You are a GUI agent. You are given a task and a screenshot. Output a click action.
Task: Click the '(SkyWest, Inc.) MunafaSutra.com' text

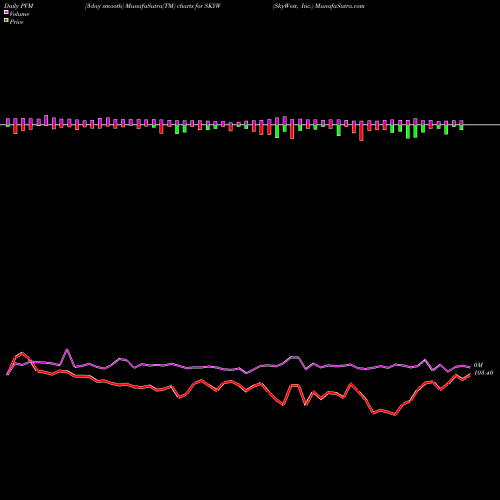(318, 6)
